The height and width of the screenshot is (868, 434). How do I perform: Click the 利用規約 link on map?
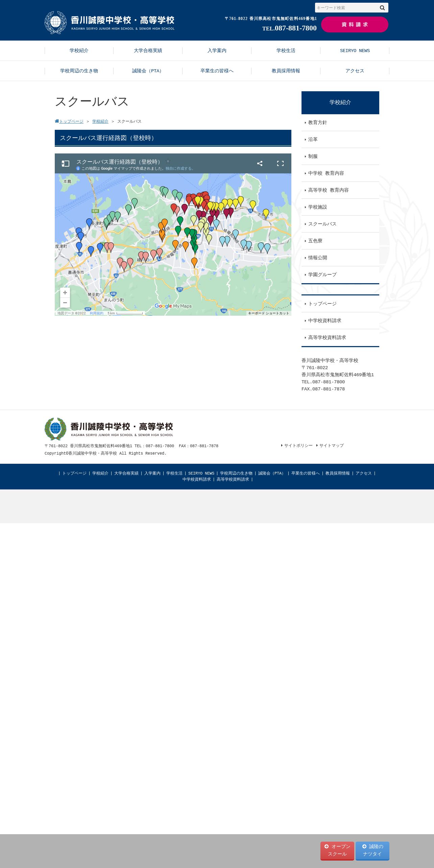click(97, 313)
